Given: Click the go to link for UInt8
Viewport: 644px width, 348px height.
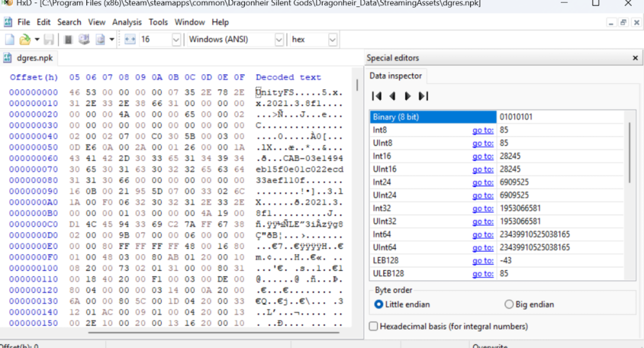Looking at the screenshot, I should click(482, 144).
